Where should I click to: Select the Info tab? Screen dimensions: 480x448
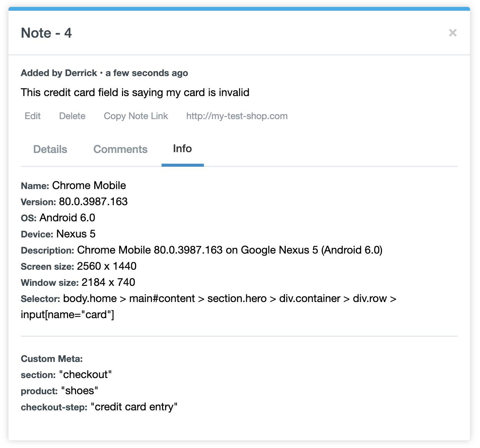[182, 149]
